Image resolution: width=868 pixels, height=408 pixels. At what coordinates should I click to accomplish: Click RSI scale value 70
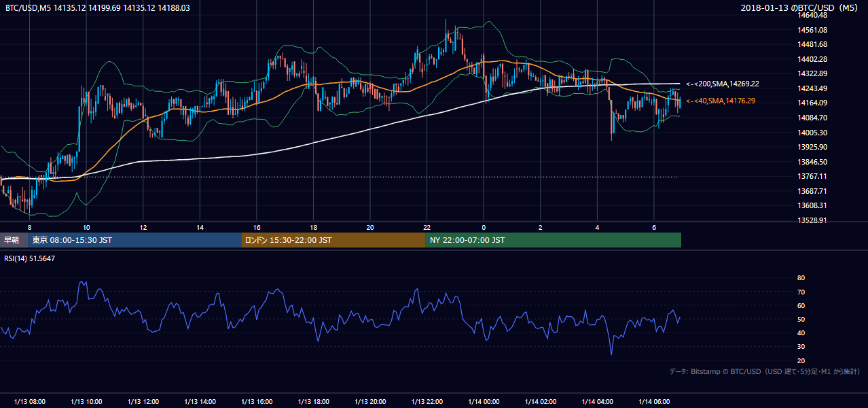tap(801, 292)
